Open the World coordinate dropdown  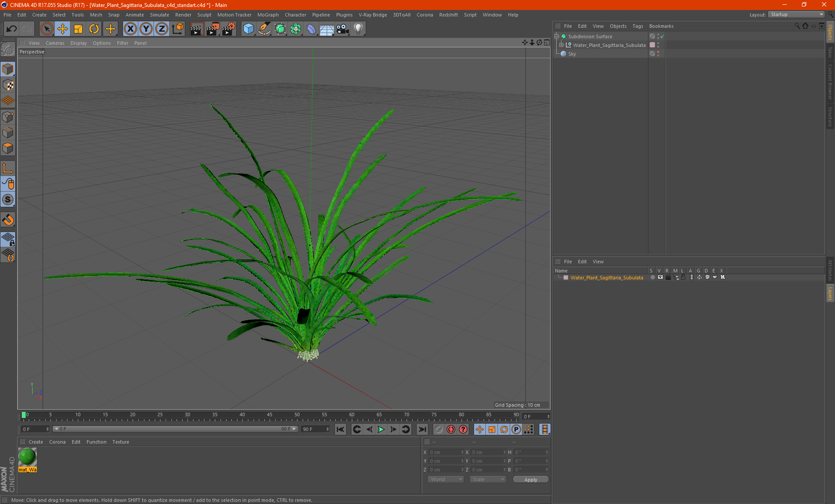coord(446,479)
